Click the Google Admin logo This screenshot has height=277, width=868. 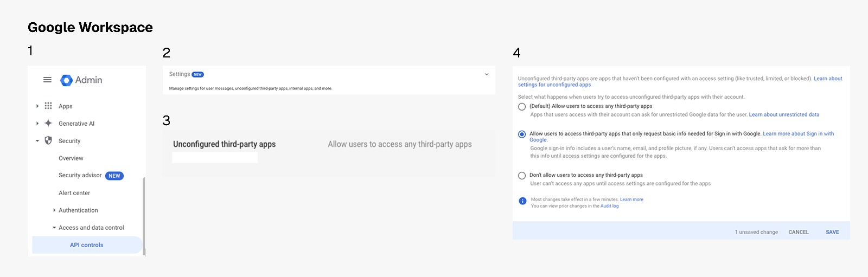point(81,80)
